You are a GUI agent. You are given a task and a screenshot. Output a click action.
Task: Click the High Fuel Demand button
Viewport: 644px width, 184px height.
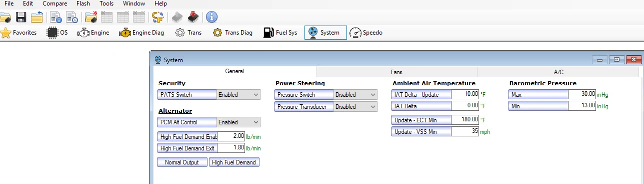[x=234, y=162]
